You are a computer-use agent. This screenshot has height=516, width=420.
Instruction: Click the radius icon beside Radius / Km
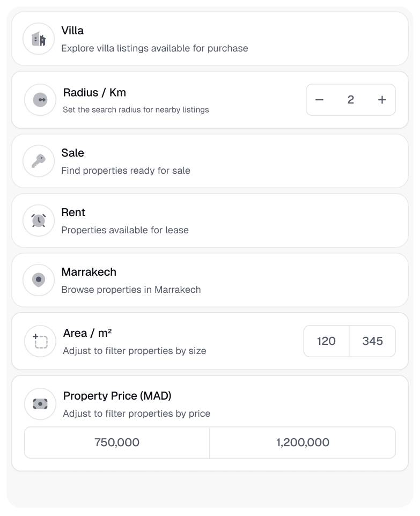click(40, 100)
